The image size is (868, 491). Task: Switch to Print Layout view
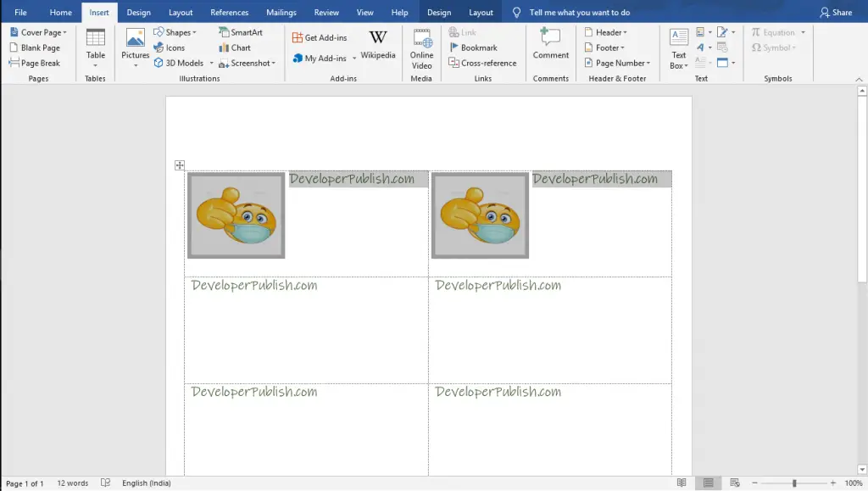click(708, 483)
